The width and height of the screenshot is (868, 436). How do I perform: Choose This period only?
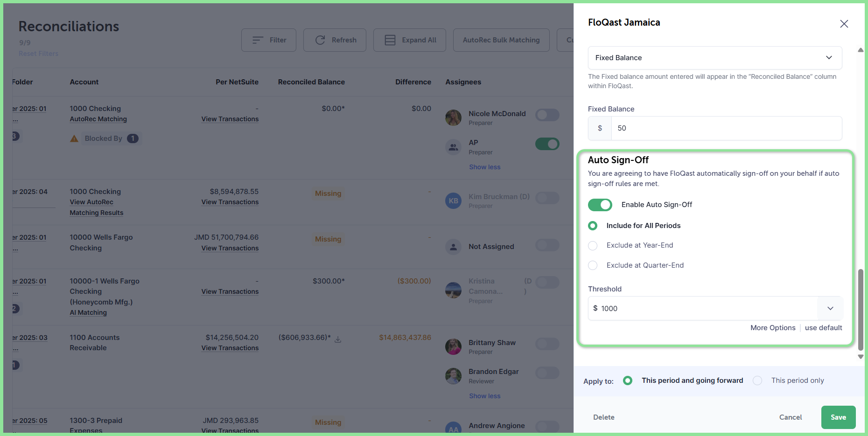(x=757, y=381)
